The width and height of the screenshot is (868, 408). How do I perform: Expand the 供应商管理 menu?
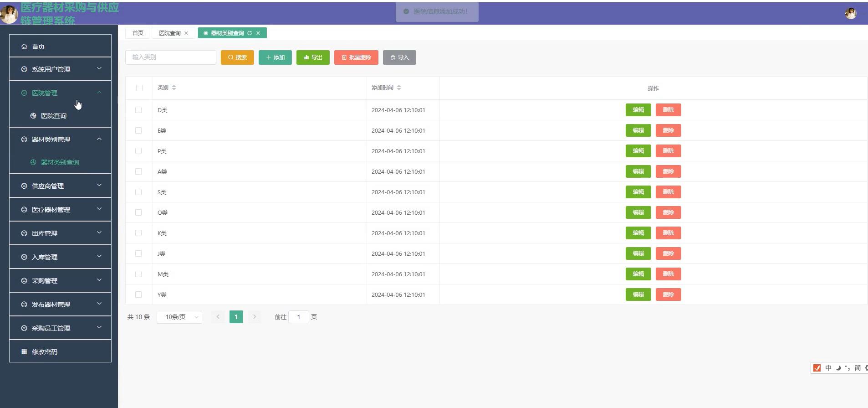click(x=60, y=186)
